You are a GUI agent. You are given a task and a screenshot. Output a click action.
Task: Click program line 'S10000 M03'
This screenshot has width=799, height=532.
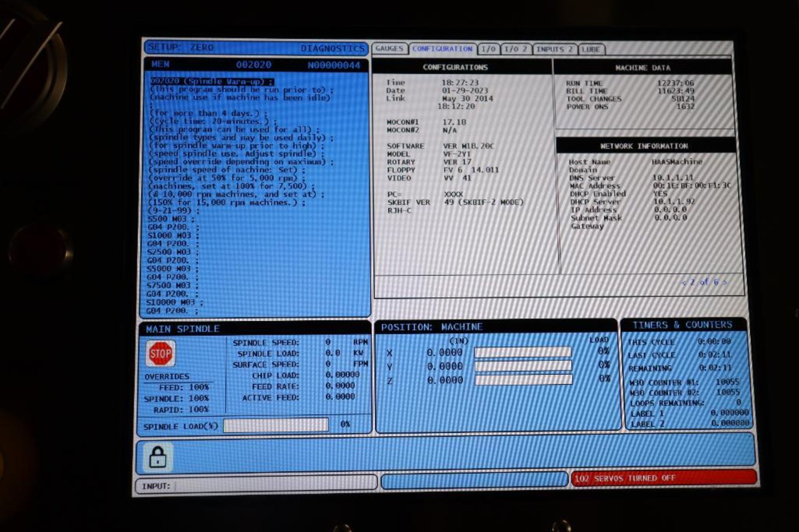(x=174, y=302)
